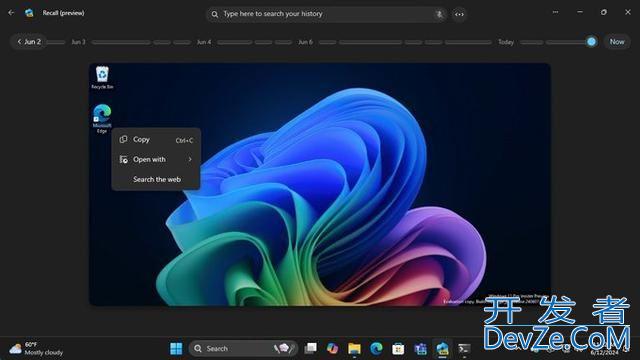Expand the Open with submenu
Screen dimensions: 640x360
[156, 160]
